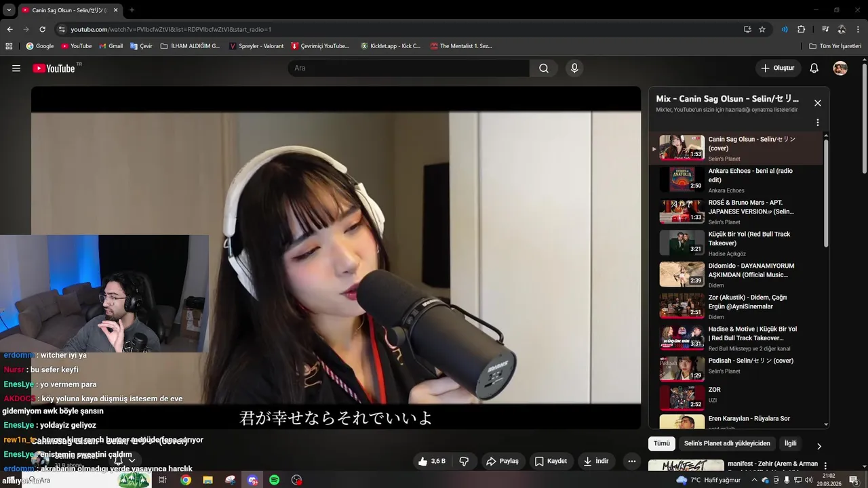
Task: Click the search magnifier button
Action: [544, 68]
